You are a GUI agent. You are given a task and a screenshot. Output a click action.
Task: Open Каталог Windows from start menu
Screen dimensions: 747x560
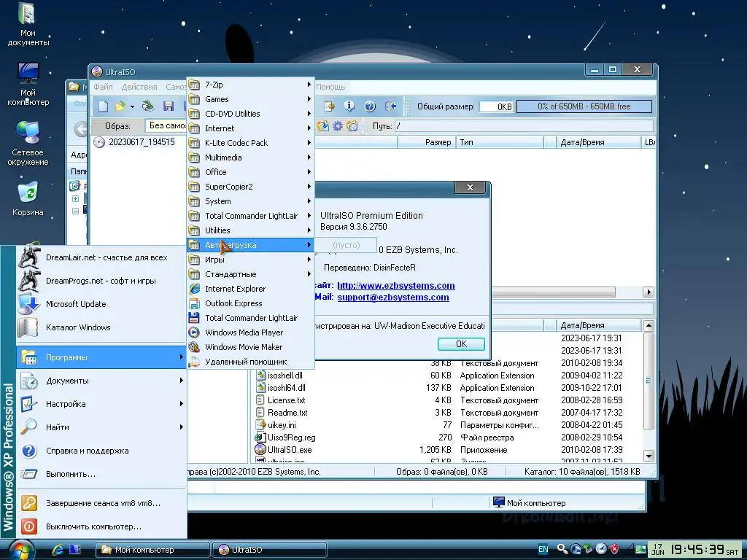(x=101, y=327)
